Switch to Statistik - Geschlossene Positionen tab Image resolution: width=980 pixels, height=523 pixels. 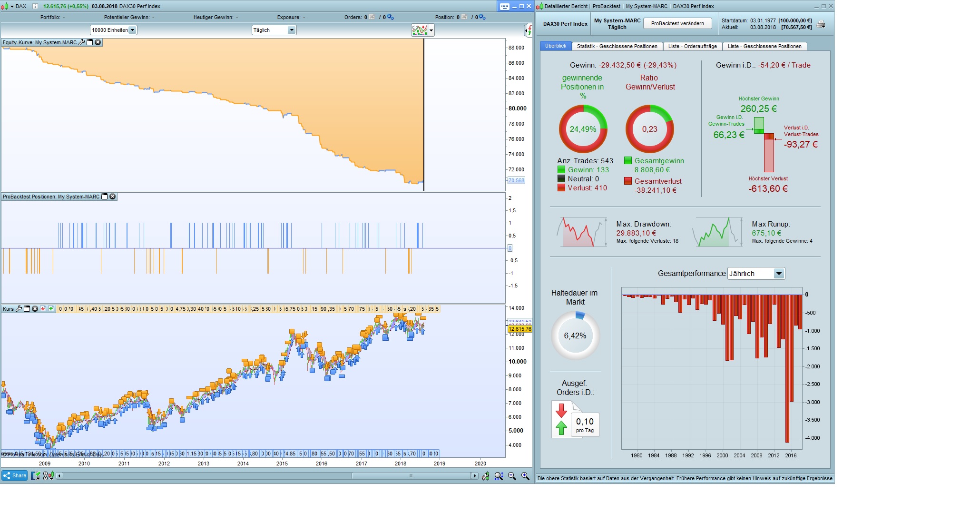pyautogui.click(x=617, y=46)
